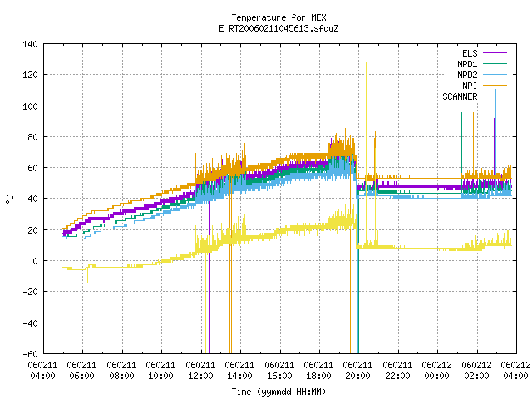
Task: Click the x-axis tick label 060211 06:00
Action: [81, 371]
